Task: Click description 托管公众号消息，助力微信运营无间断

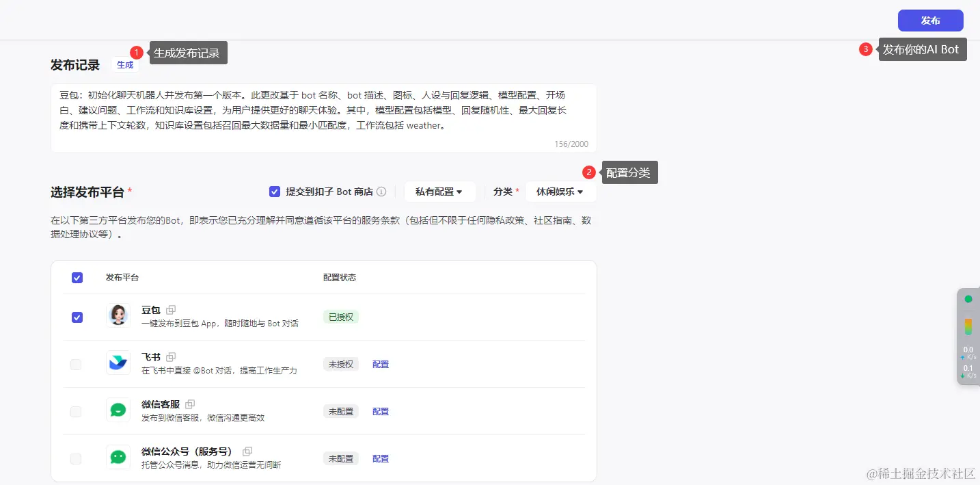Action: coord(211,464)
